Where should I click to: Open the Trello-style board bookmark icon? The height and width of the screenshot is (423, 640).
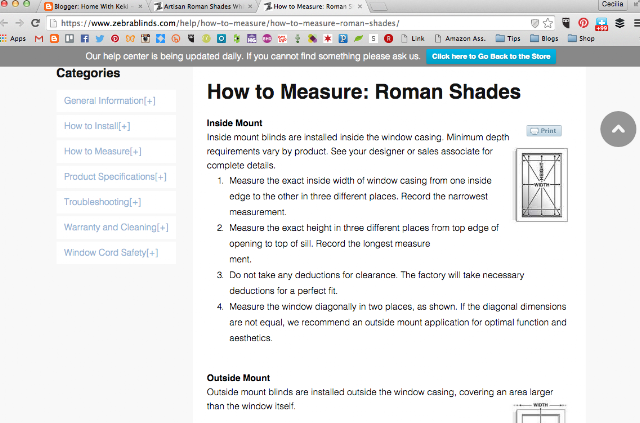click(x=69, y=38)
